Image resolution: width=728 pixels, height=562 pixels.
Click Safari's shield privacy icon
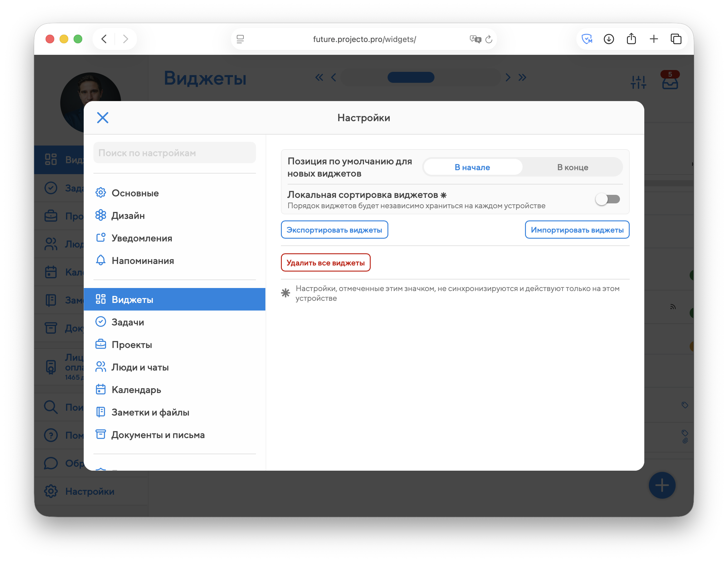[587, 39]
